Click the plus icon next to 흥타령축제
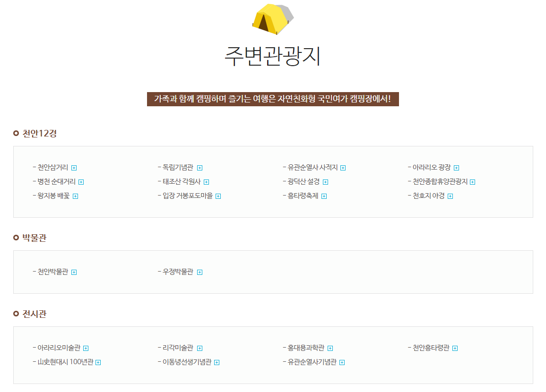 coord(324,196)
